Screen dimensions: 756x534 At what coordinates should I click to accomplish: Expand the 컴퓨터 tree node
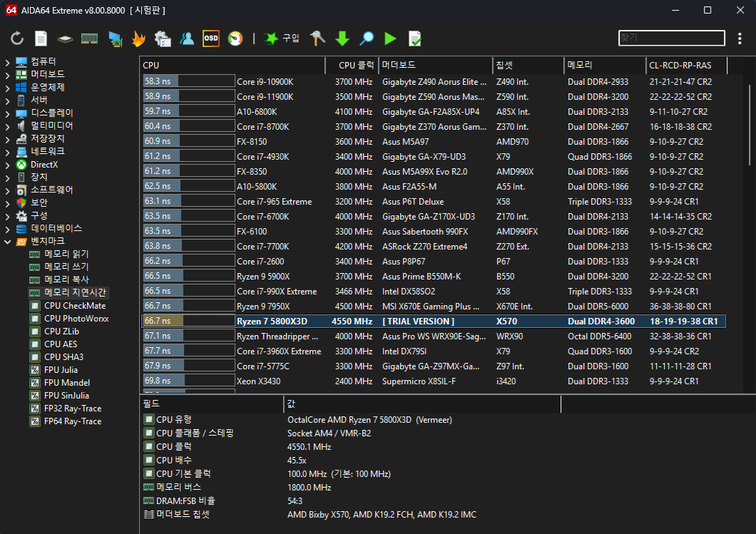click(7, 62)
